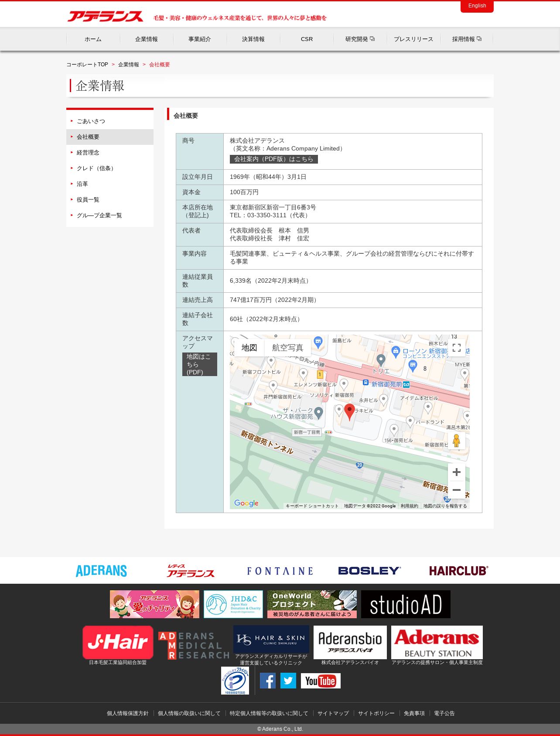Viewport: 560px width, 736px height.
Task: Switch map to 地図 view
Action: pyautogui.click(x=249, y=348)
